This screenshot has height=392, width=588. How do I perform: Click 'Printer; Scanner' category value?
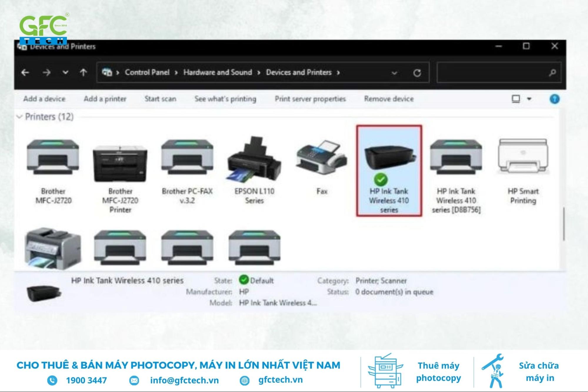click(x=381, y=281)
